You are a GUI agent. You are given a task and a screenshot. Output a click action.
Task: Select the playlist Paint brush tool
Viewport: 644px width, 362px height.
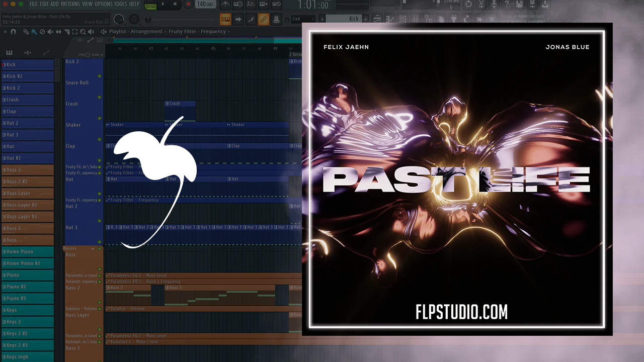coord(34,32)
